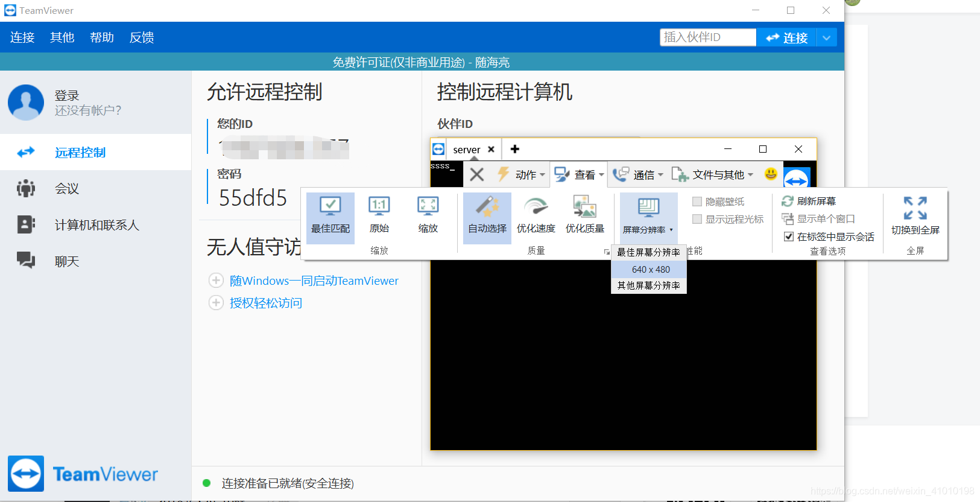This screenshot has height=502, width=980.
Task: Open Computers and Contacts sidebar section
Action: click(96, 224)
